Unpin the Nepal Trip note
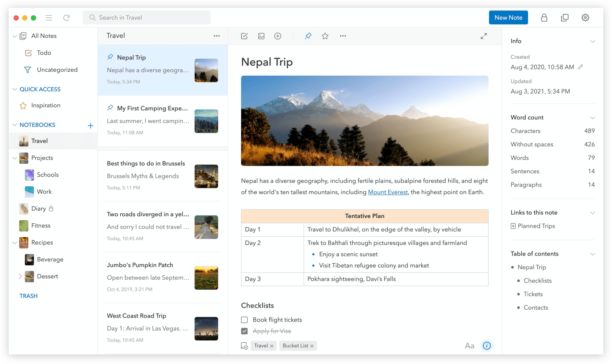612x364 pixels. click(x=308, y=36)
